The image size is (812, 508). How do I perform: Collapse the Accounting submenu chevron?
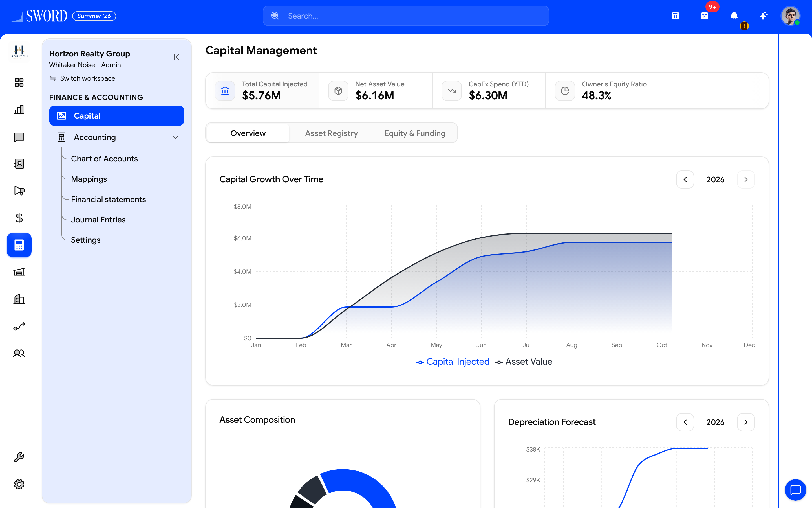coord(175,137)
